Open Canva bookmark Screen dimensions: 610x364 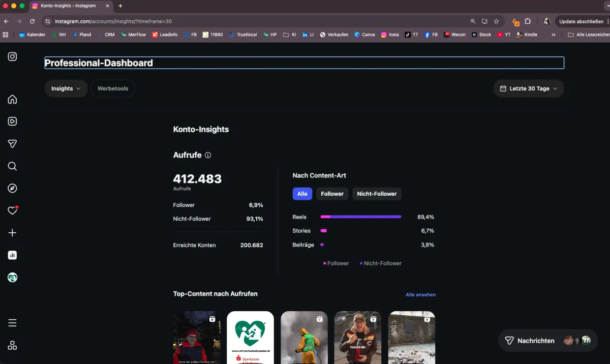(x=364, y=35)
